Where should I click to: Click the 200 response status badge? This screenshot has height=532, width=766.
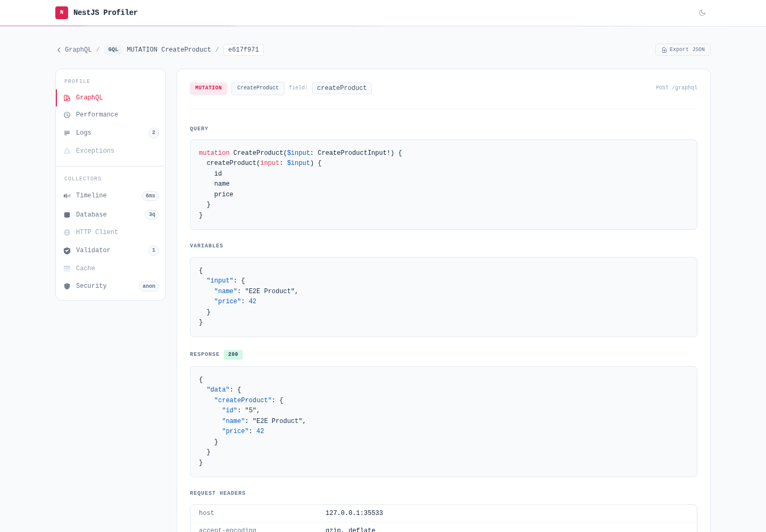233,355
